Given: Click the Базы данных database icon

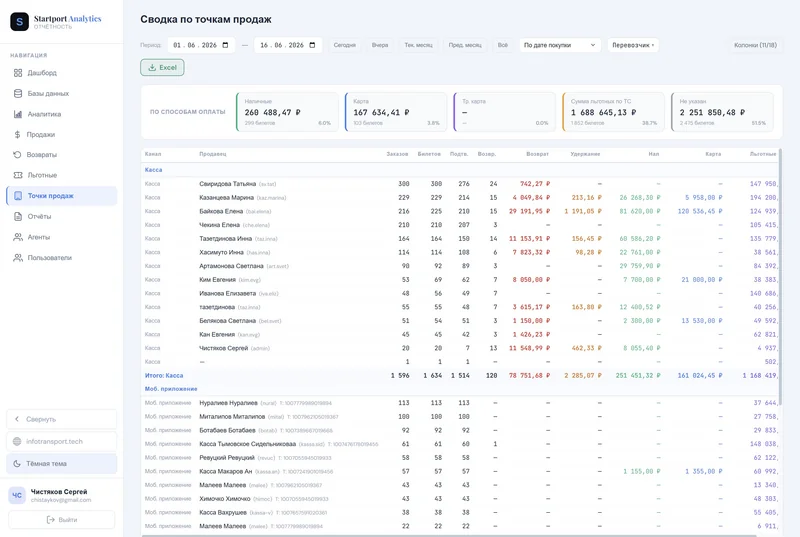Looking at the screenshot, I should pyautogui.click(x=18, y=93).
